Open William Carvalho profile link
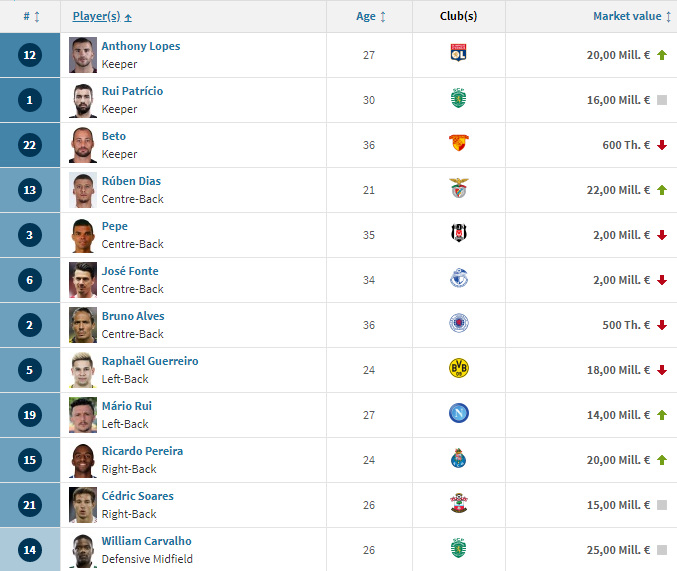677x571 pixels. tap(146, 541)
